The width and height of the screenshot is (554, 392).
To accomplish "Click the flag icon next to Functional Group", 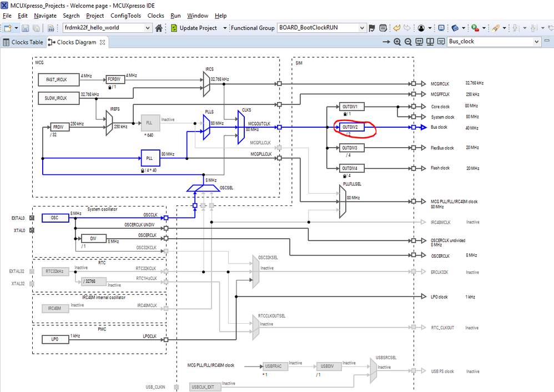I will pos(372,28).
